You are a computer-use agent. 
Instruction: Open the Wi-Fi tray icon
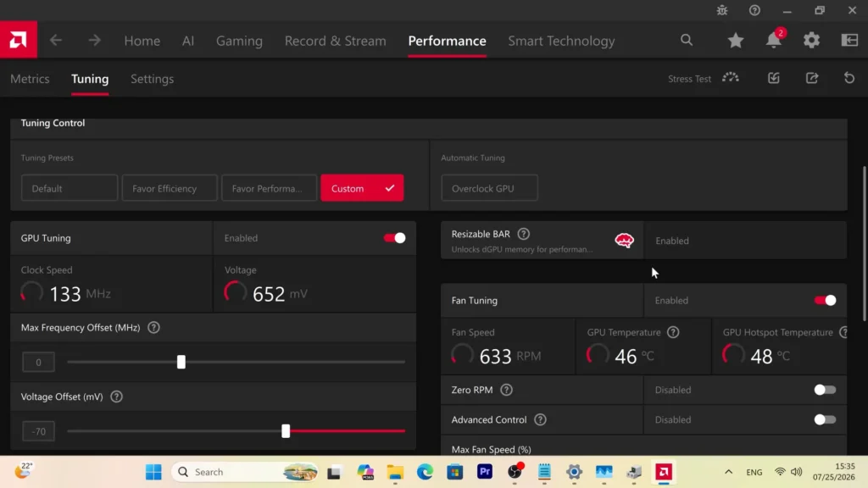(780, 472)
